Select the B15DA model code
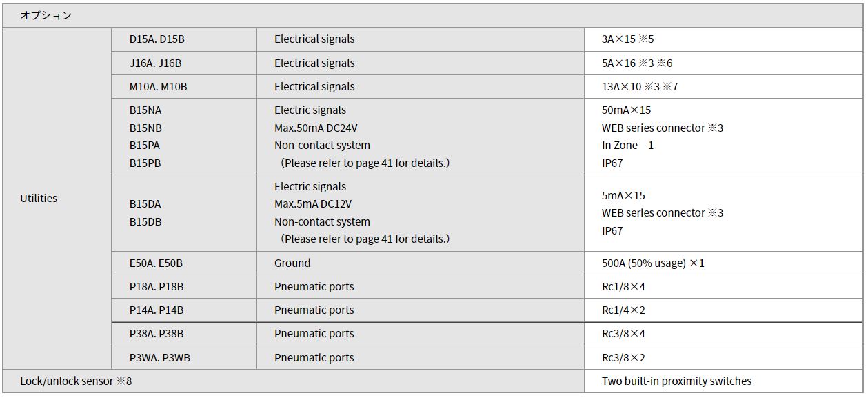 pyautogui.click(x=145, y=204)
